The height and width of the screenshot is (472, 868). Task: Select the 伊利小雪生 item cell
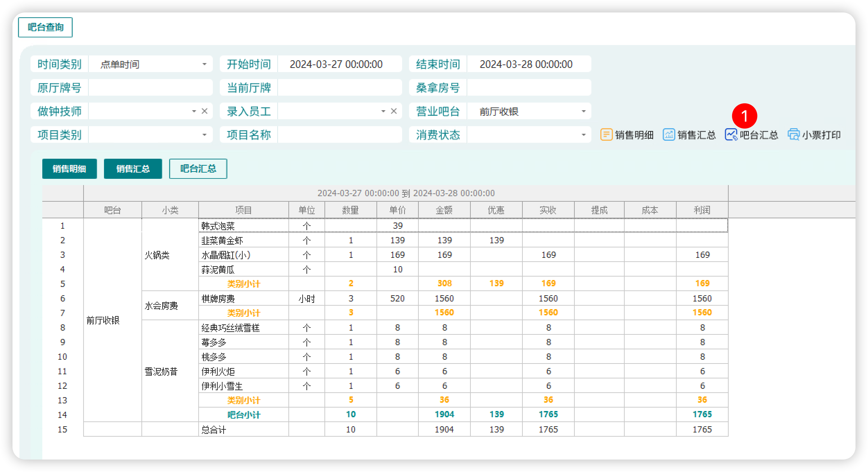click(244, 386)
